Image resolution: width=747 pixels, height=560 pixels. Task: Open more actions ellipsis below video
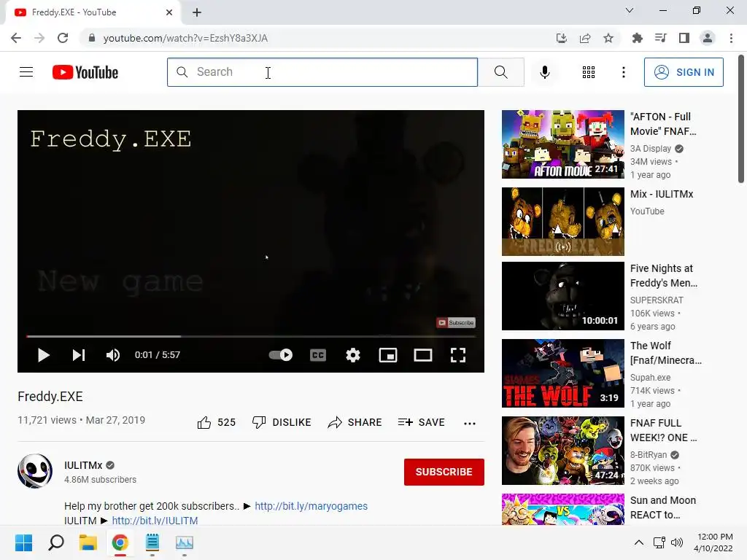(x=470, y=424)
